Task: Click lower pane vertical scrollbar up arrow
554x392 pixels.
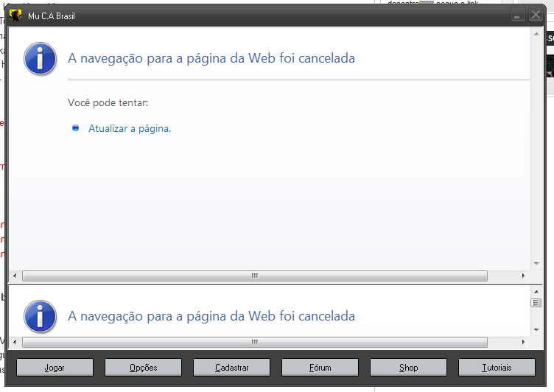Action: 536,293
